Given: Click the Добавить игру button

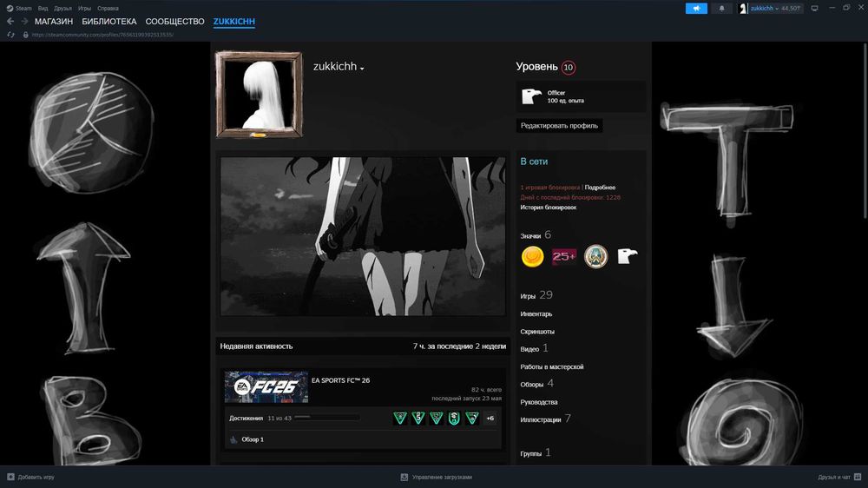Looking at the screenshot, I should coord(30,477).
